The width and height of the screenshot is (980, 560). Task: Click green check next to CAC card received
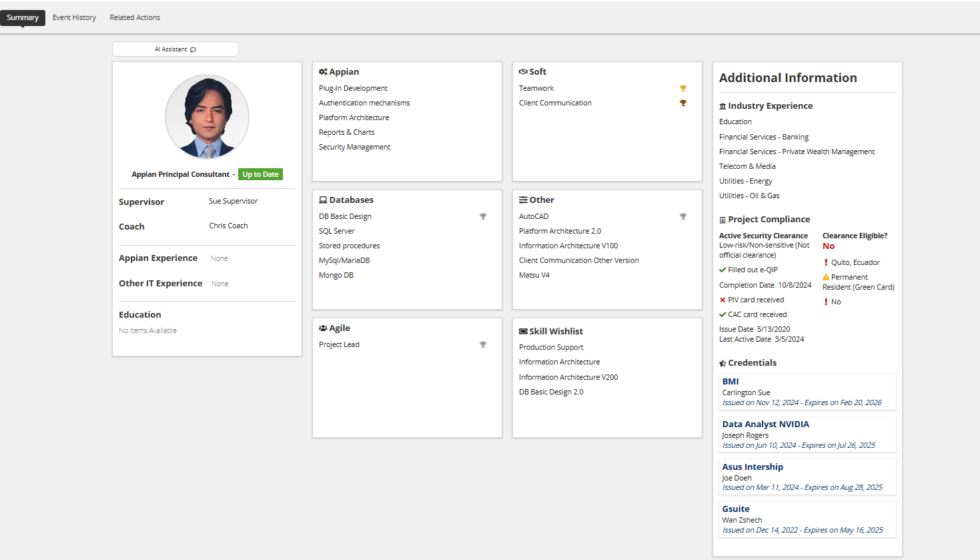pos(722,314)
